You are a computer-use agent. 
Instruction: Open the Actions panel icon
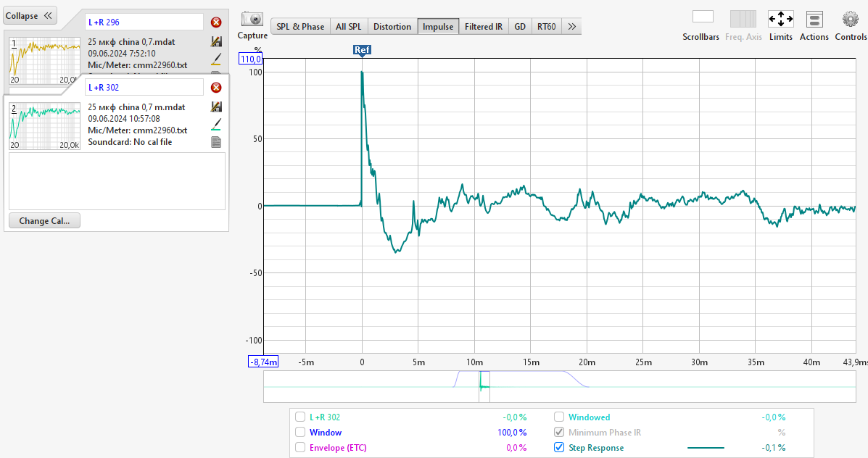coord(814,20)
